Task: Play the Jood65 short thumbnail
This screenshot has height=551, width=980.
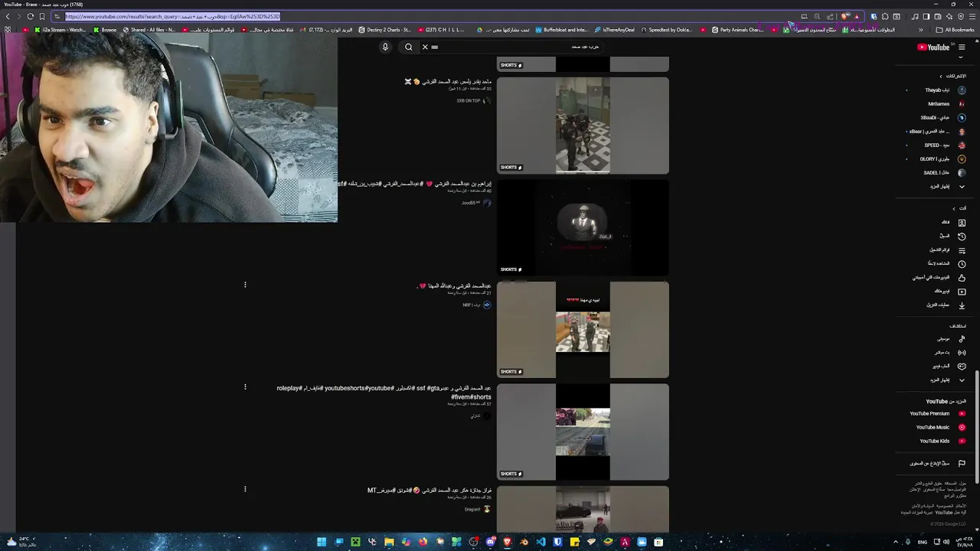Action: click(583, 228)
